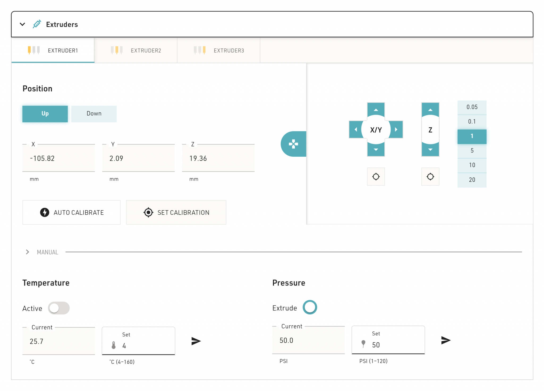This screenshot has width=544, height=392.
Task: Jog Z downward with the down arrow
Action: click(430, 150)
